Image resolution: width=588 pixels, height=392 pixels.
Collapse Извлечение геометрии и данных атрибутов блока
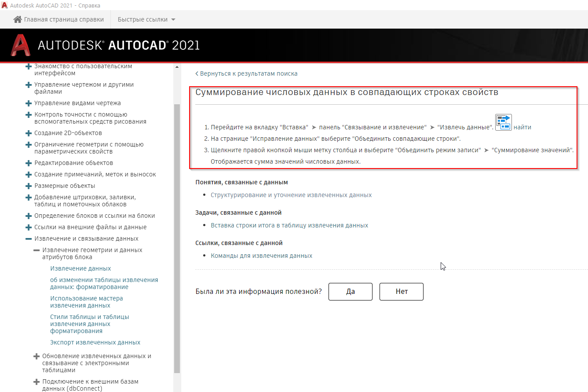37,250
